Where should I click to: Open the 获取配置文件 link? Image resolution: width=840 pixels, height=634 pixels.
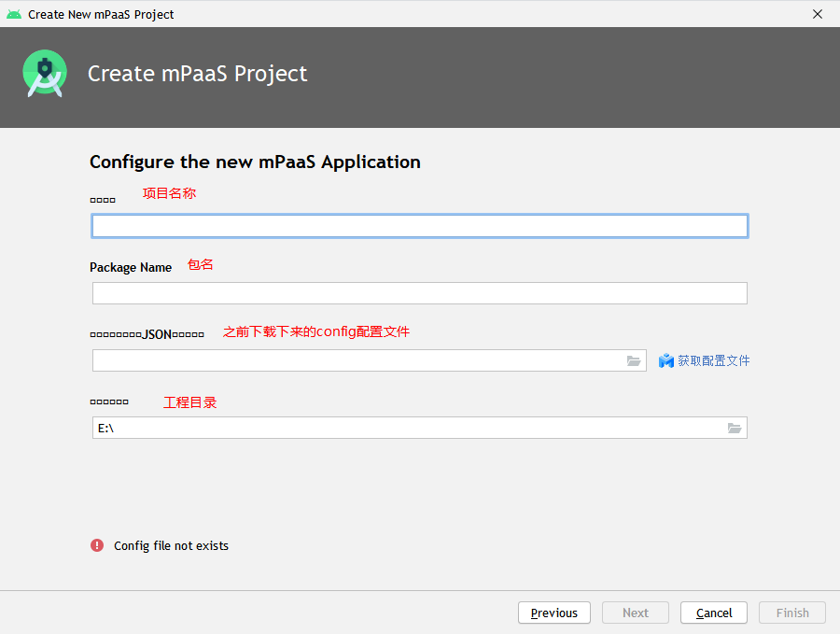pos(713,360)
